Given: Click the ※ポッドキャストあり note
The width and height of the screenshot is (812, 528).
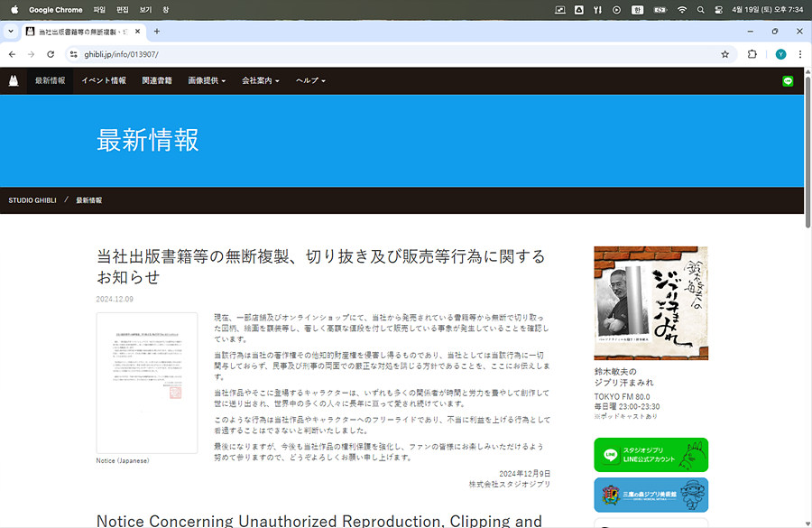Looking at the screenshot, I should pos(625,416).
